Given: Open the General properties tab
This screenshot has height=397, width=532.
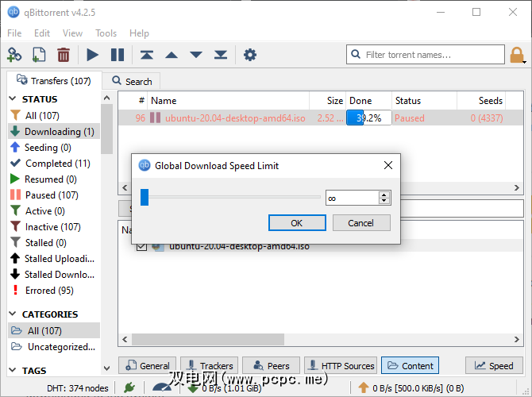Looking at the screenshot, I should point(147,365).
